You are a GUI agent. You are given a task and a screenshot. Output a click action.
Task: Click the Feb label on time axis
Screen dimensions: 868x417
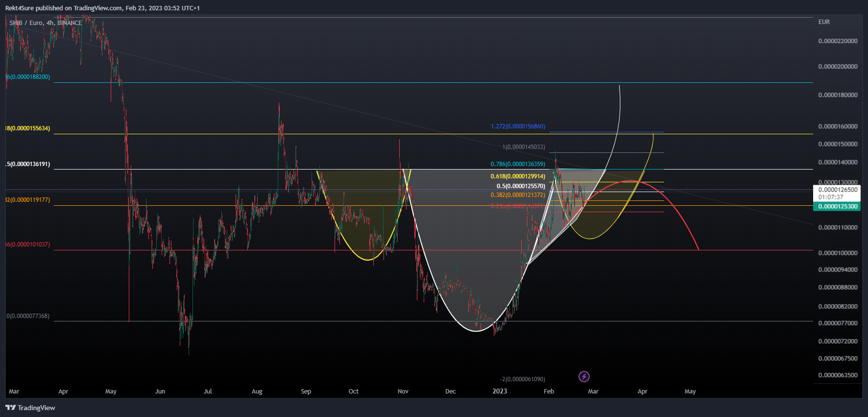pyautogui.click(x=549, y=392)
